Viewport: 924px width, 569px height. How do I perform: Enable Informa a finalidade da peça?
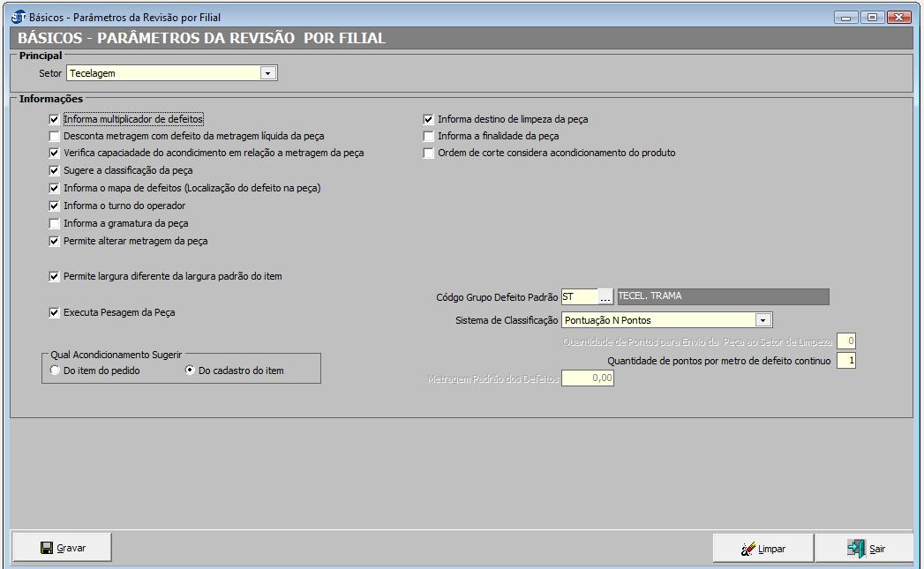(x=429, y=137)
